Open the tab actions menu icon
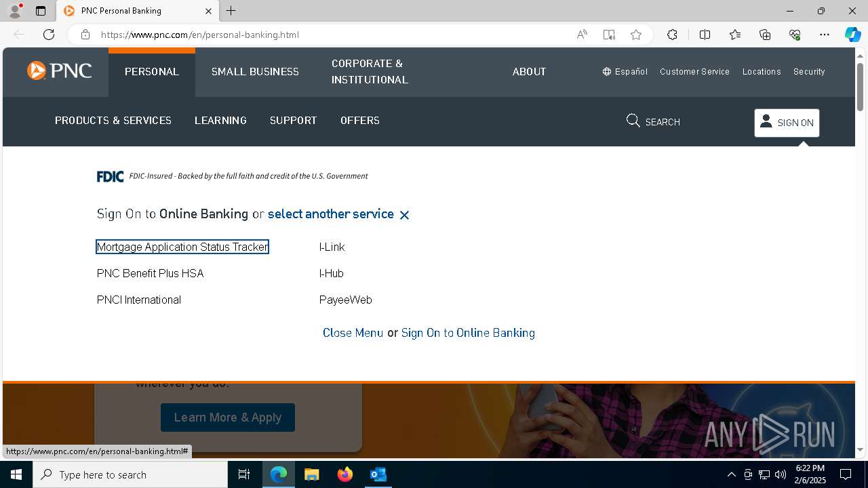Viewport: 868px width, 488px height. click(x=41, y=11)
